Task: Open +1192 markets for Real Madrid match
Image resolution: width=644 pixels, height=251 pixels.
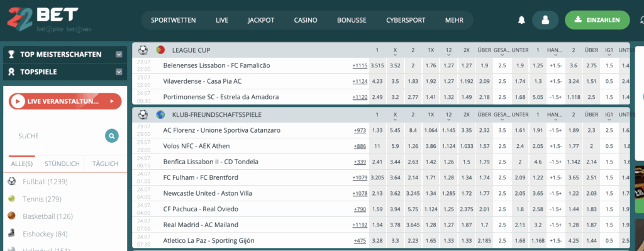Action: pyautogui.click(x=360, y=225)
